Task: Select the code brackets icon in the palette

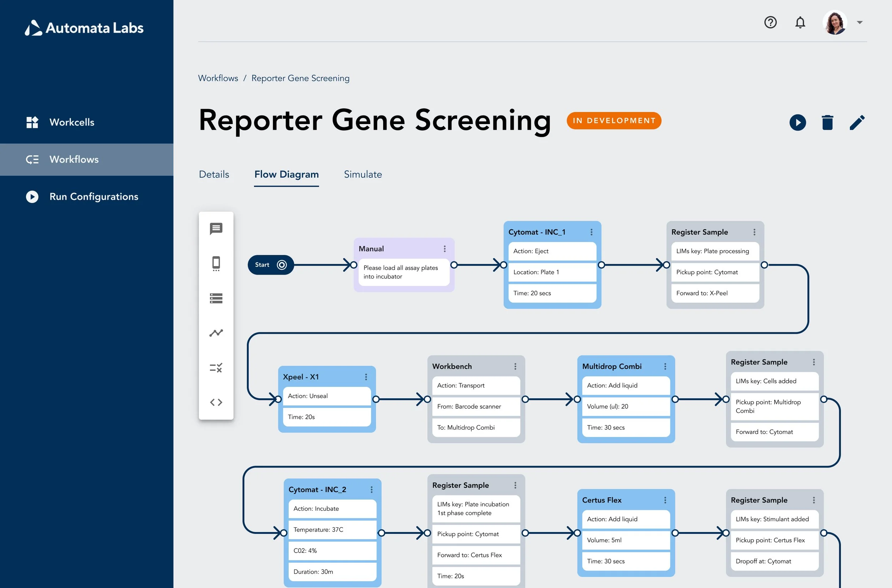Action: (216, 402)
